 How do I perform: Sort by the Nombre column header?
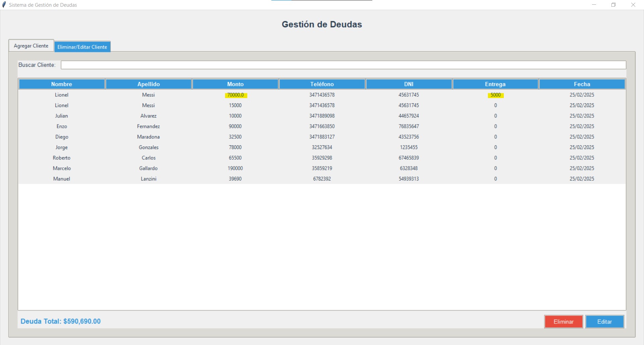point(62,84)
